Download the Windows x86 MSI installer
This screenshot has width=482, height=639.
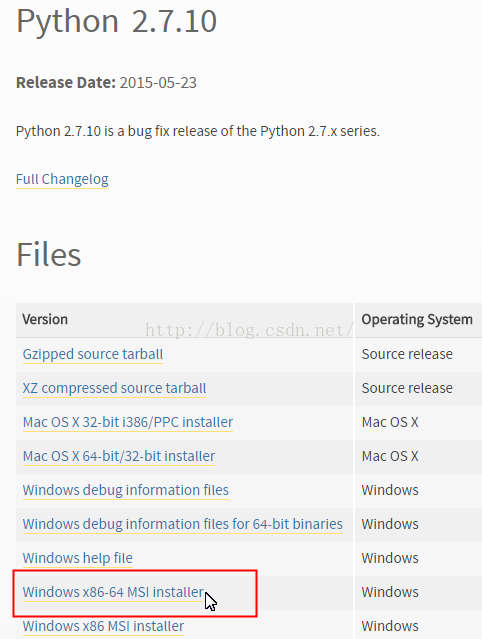(x=103, y=626)
